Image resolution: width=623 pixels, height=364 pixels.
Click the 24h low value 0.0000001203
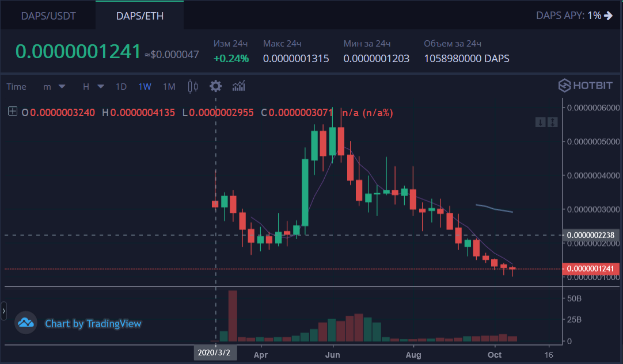point(376,59)
